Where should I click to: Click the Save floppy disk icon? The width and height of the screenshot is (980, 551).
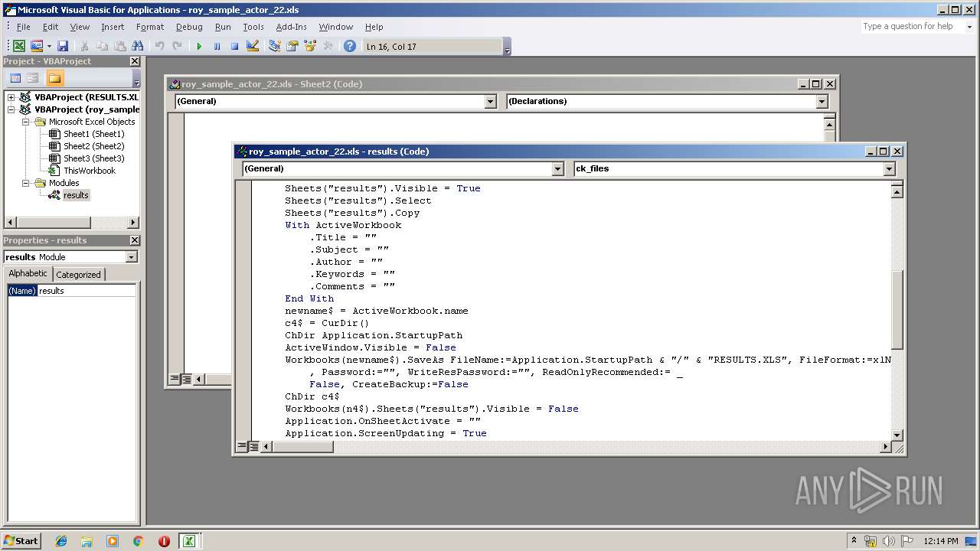point(63,46)
